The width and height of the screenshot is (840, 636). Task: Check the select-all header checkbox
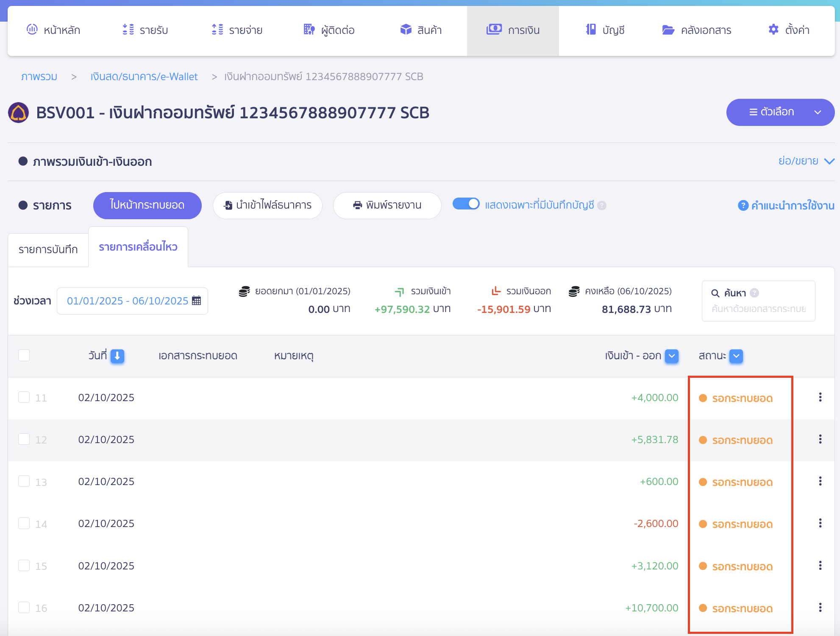(24, 355)
